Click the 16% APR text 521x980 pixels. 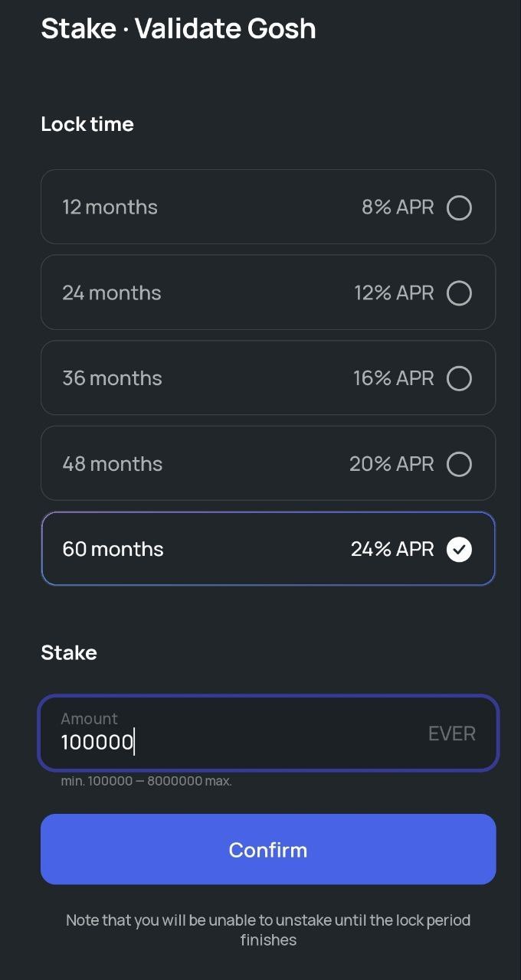(x=393, y=378)
